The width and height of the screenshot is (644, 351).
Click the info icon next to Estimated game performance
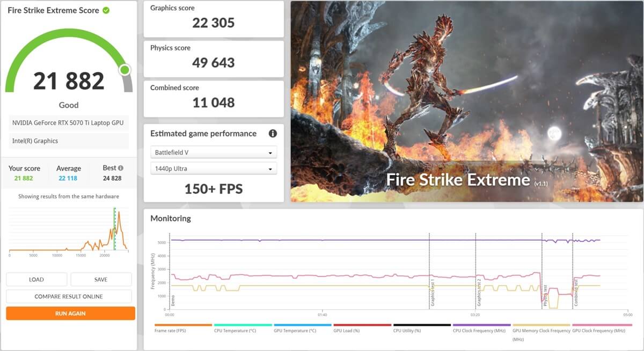(273, 134)
